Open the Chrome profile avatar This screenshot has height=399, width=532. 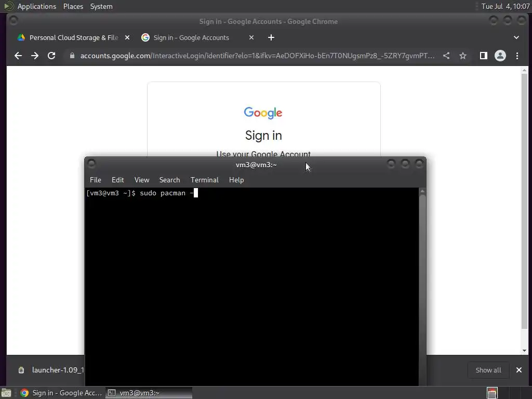(x=500, y=56)
